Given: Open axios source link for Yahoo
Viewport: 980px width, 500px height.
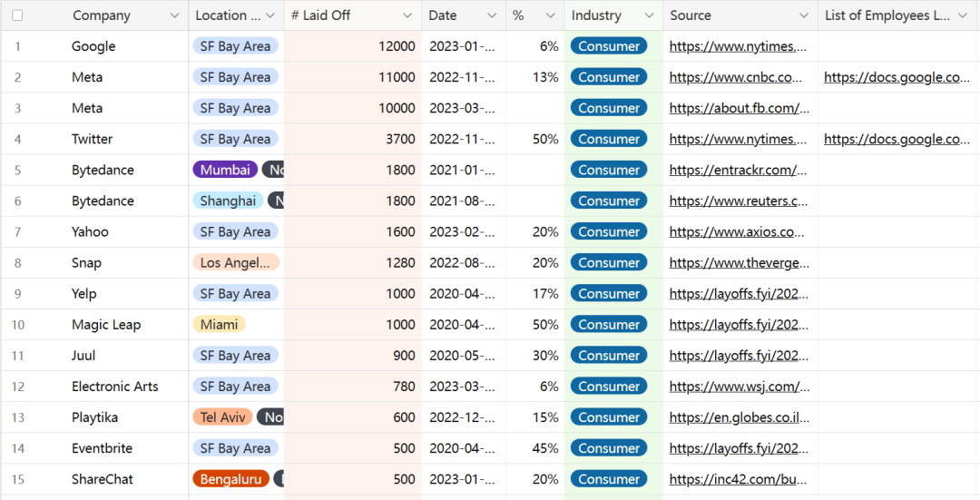Looking at the screenshot, I should pyautogui.click(x=737, y=232).
